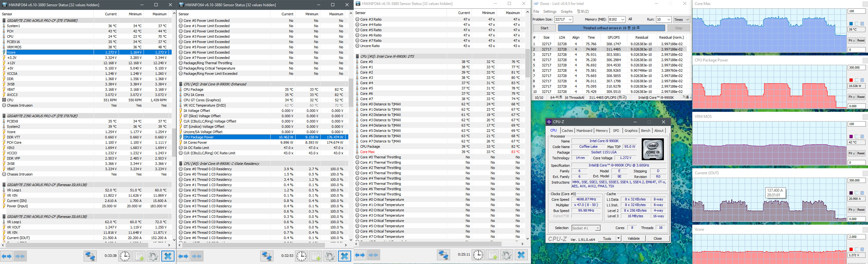Click the Close button in CPU-Z
The width and height of the screenshot is (868, 264).
click(657, 238)
